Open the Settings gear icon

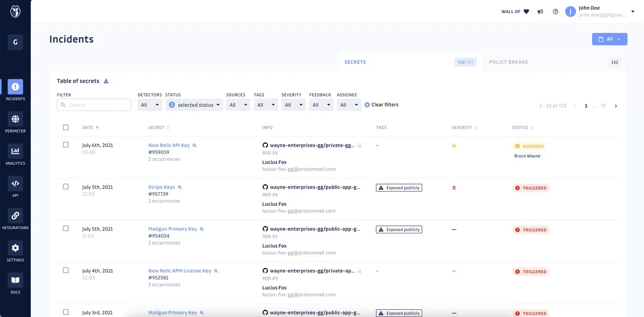coord(15,248)
